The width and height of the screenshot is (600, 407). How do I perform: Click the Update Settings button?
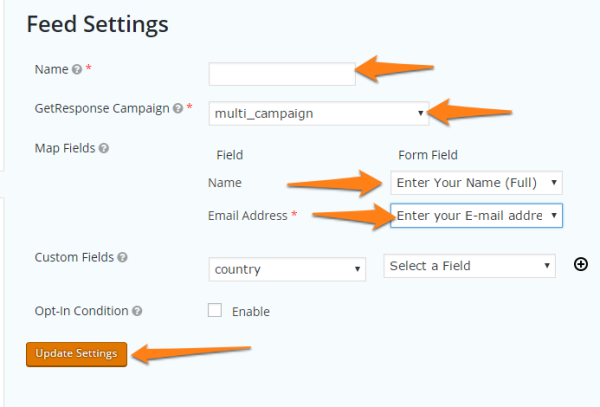coord(77,354)
